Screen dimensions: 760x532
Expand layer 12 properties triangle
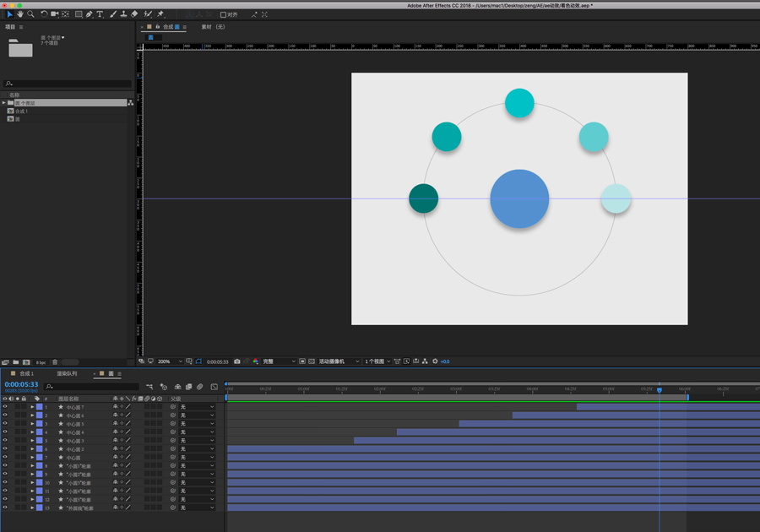(32, 500)
